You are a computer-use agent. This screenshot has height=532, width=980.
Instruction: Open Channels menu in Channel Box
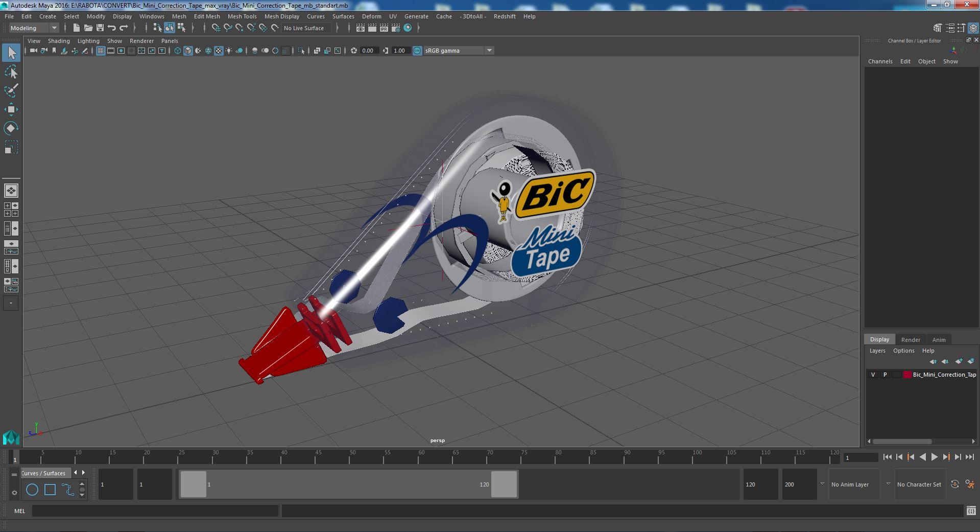click(x=880, y=61)
